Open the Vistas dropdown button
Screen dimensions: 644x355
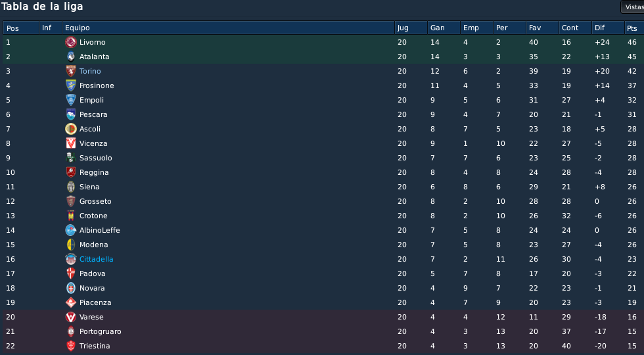pyautogui.click(x=632, y=7)
